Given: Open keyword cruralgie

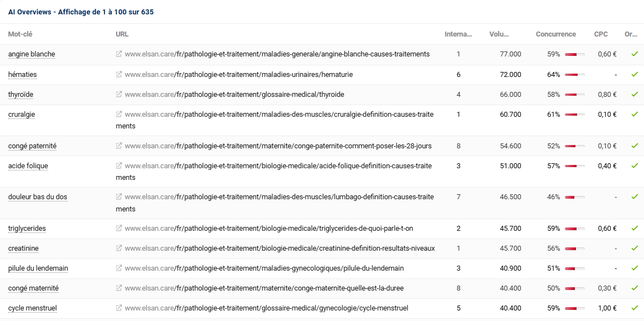Looking at the screenshot, I should [x=22, y=114].
